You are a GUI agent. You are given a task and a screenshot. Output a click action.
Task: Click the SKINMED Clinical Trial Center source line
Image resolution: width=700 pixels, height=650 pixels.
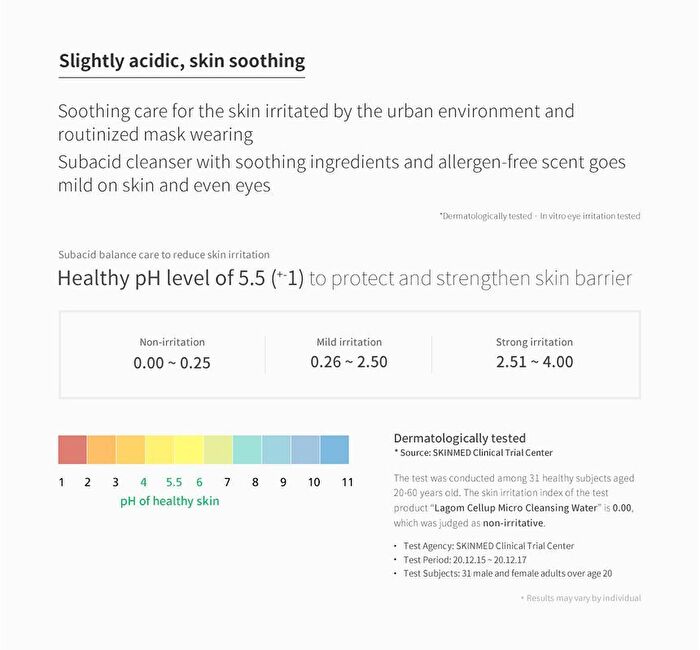tap(473, 453)
